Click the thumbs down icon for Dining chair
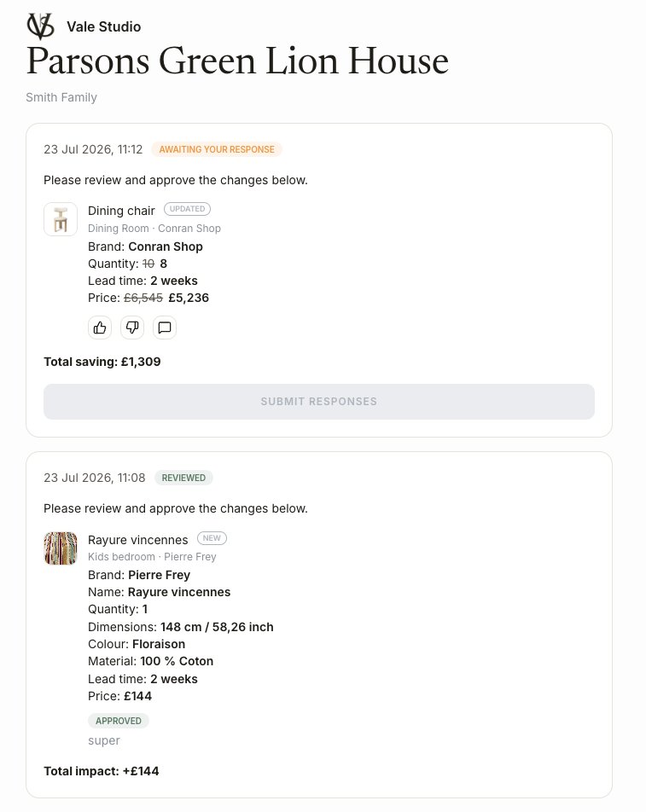The height and width of the screenshot is (812, 646). tap(132, 328)
